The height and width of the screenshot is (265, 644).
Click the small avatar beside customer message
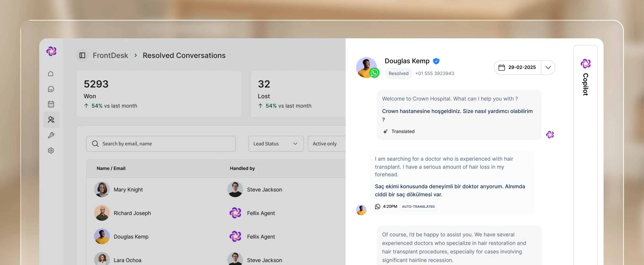pos(361,210)
